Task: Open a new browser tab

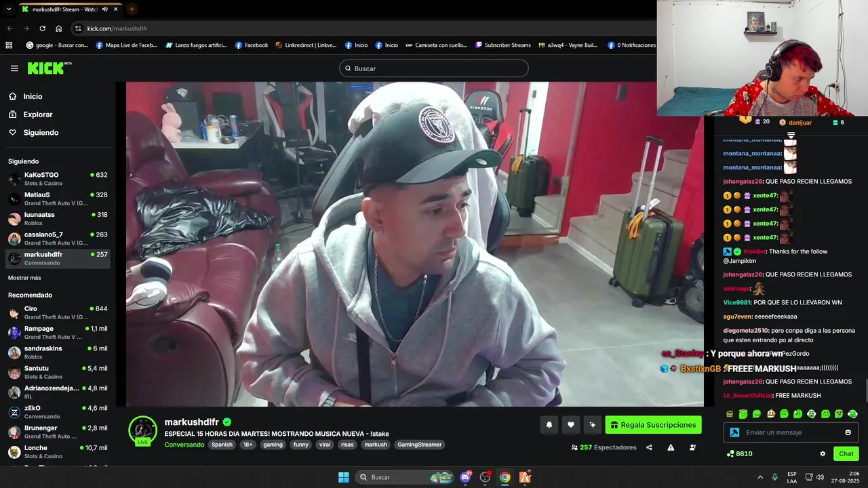Action: (x=132, y=9)
